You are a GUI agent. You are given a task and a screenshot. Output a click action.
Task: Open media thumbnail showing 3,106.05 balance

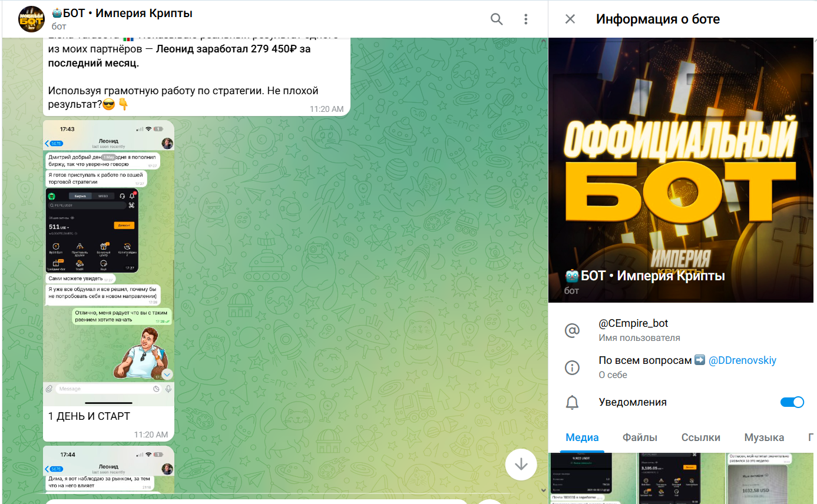(x=681, y=478)
